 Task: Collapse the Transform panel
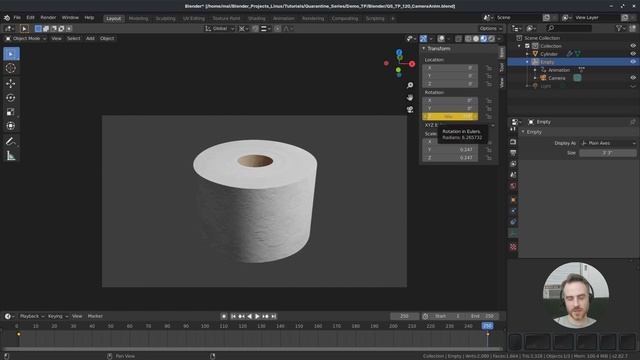click(424, 49)
